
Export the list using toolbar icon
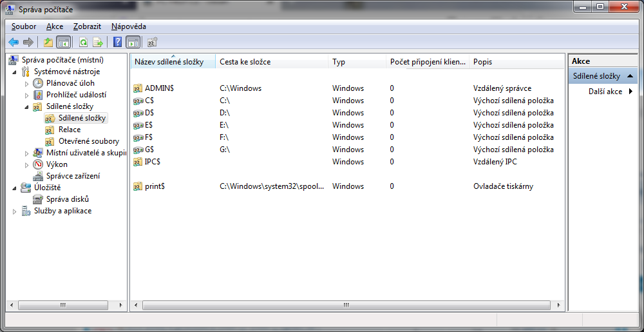tap(98, 42)
